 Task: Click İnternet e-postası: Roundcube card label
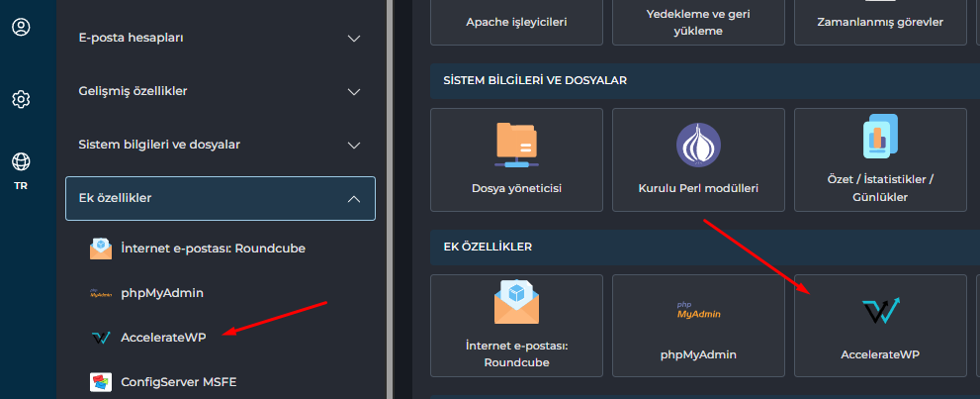[516, 354]
